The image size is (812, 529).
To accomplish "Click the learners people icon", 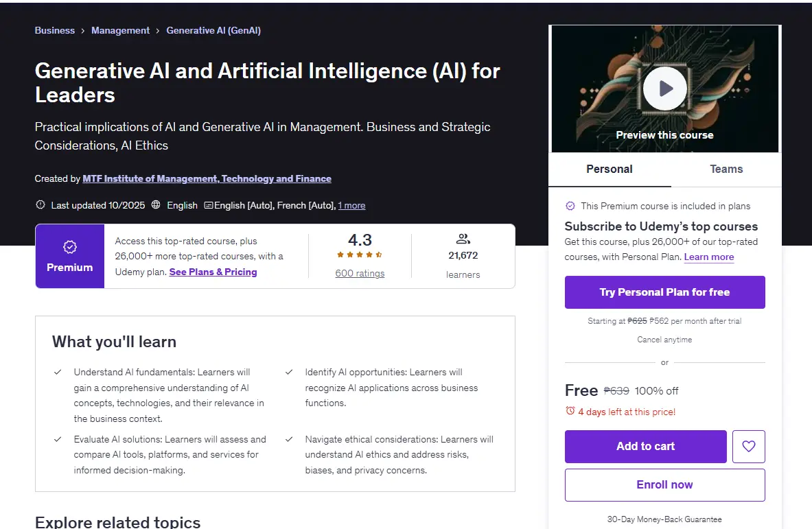I will [x=463, y=239].
